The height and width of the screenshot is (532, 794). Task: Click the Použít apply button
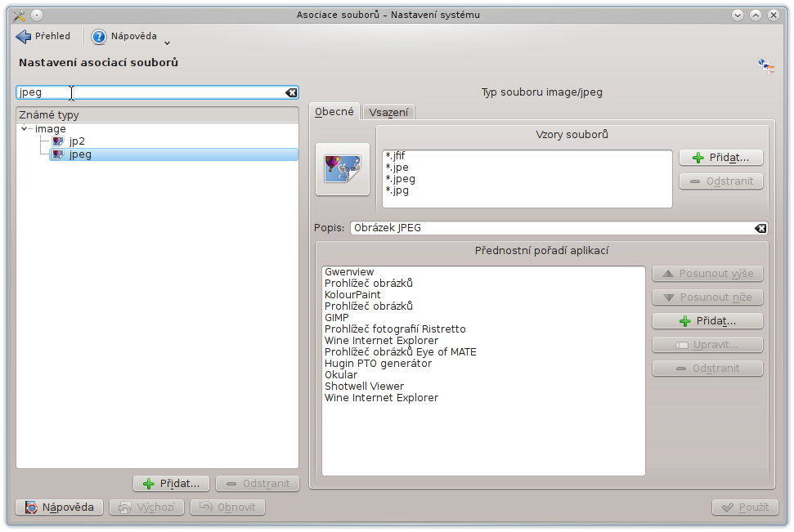[745, 507]
